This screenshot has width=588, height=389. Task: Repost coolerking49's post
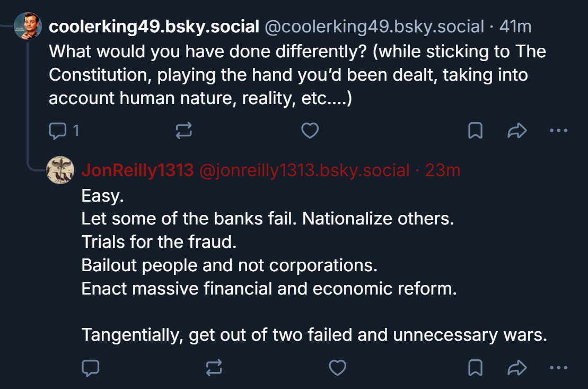coord(183,131)
